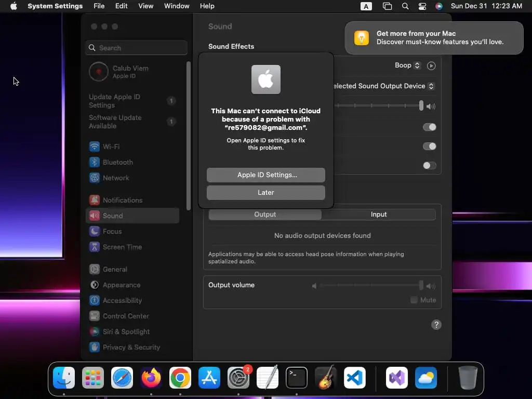Open System Settings app menu

pos(55,6)
